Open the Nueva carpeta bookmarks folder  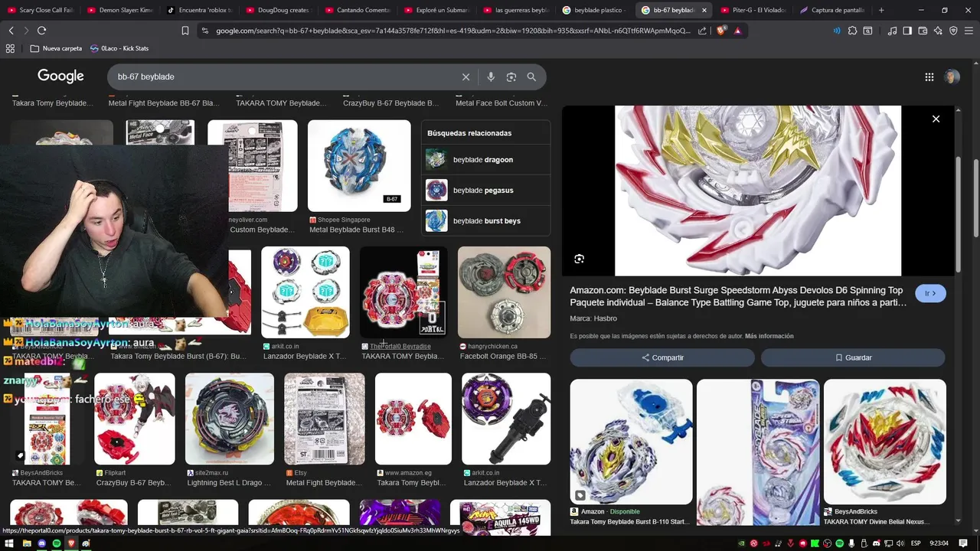click(56, 48)
